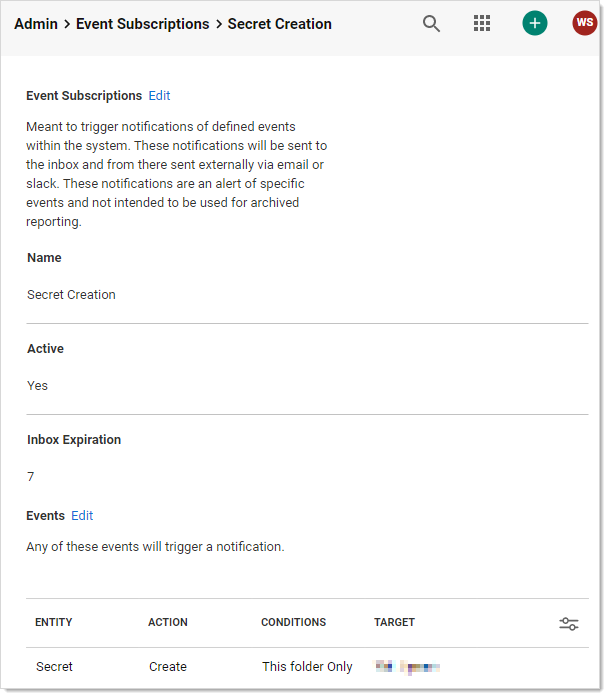Screen dimensions: 608x695
Task: Open the WS user avatar menu
Action: (x=584, y=24)
